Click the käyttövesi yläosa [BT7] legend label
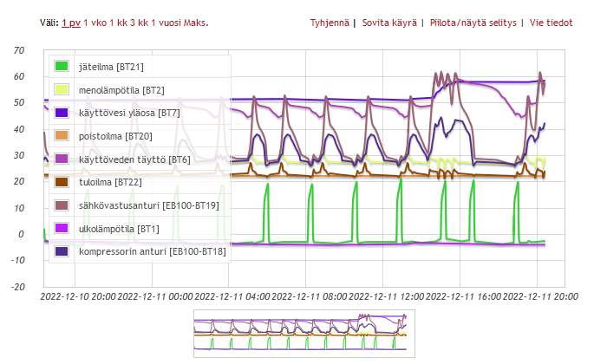This screenshot has width=594, height=364. pyautogui.click(x=128, y=113)
